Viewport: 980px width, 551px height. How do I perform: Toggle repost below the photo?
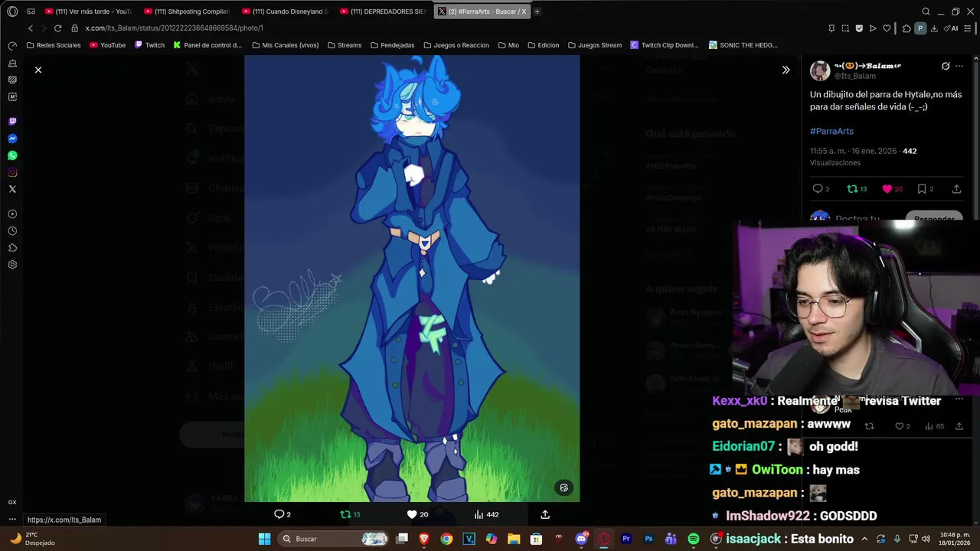[350, 514]
